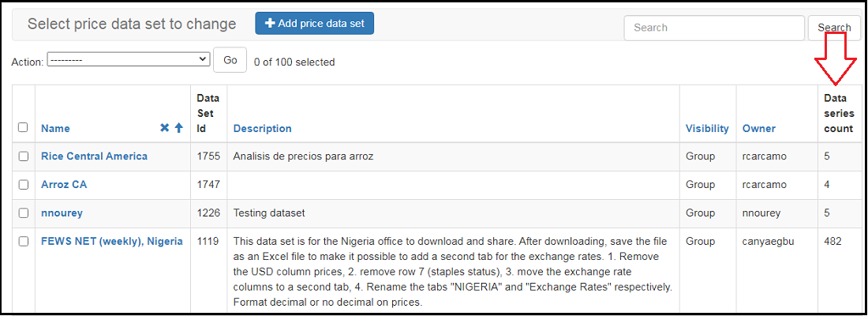
Task: Sort the table by the Name column
Action: [55, 128]
